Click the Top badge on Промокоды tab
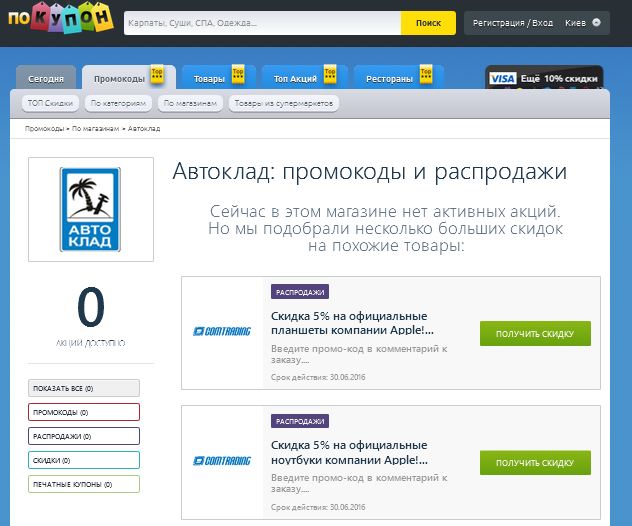 157,75
